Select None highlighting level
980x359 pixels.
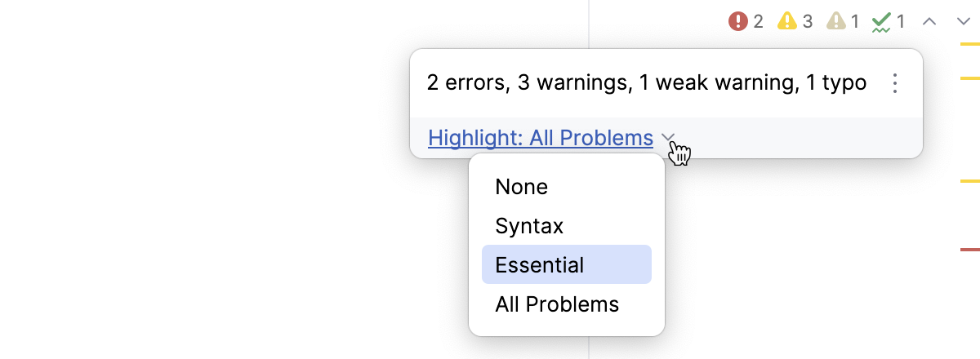coord(522,187)
